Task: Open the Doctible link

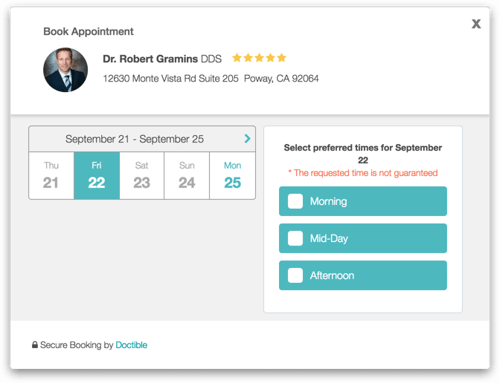Action: pyautogui.click(x=131, y=345)
